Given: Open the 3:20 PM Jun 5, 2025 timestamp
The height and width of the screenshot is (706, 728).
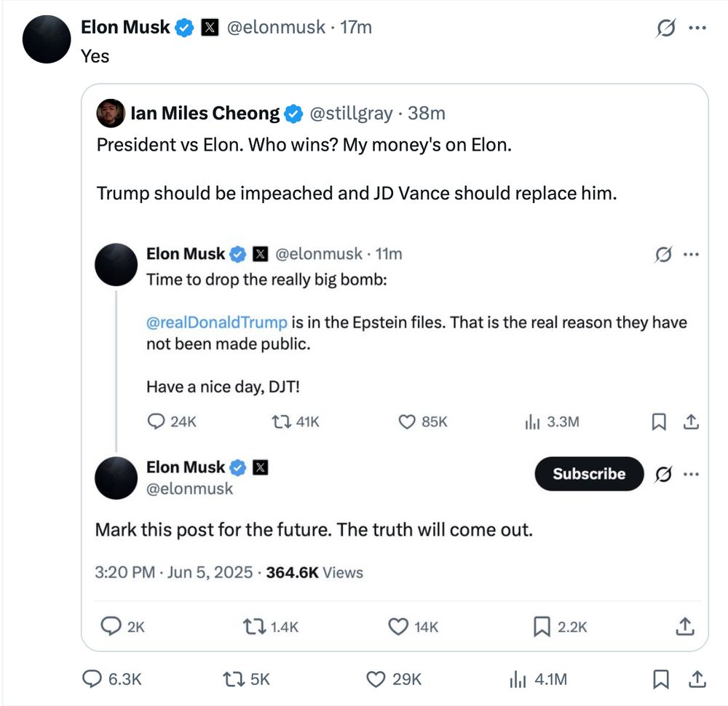Looking at the screenshot, I should click(x=173, y=573).
